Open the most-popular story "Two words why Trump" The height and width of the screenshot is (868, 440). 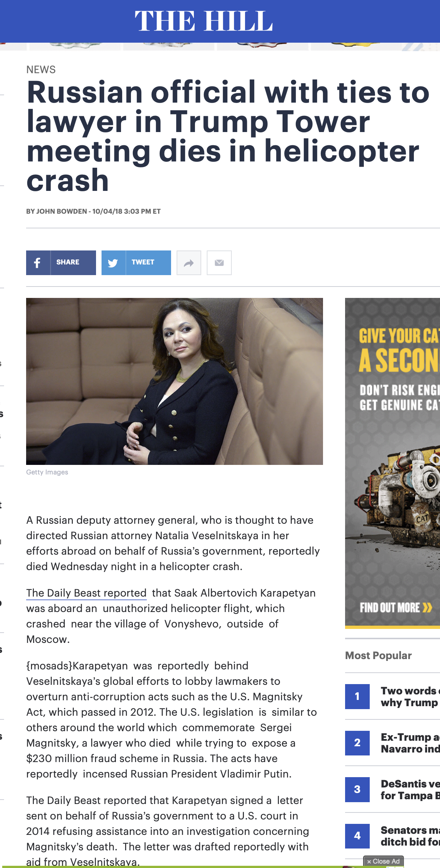pyautogui.click(x=410, y=696)
